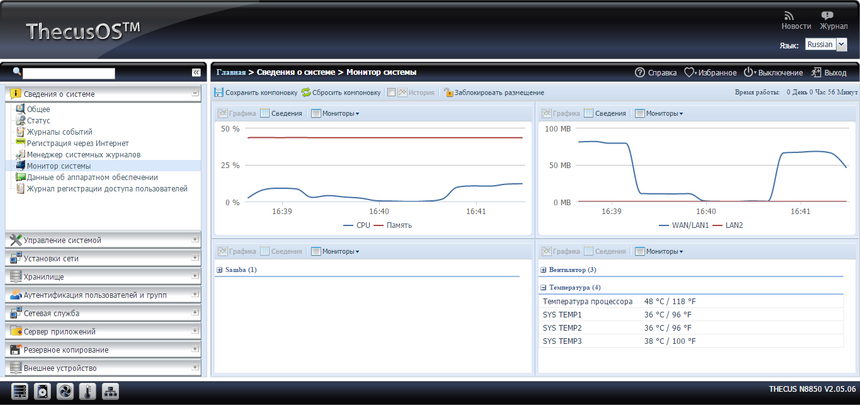The image size is (860, 405).
Task: Expand the Хранилище sidebar section
Action: [x=104, y=276]
